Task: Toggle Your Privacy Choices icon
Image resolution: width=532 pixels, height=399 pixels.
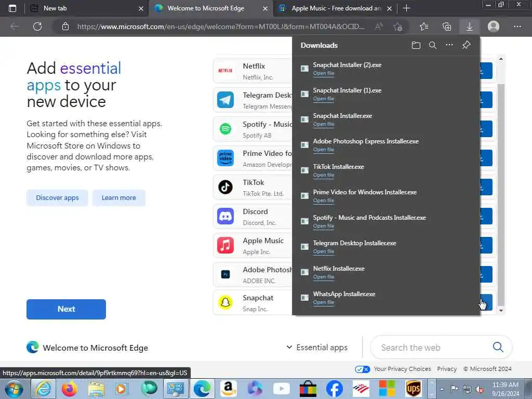Action: point(362,369)
